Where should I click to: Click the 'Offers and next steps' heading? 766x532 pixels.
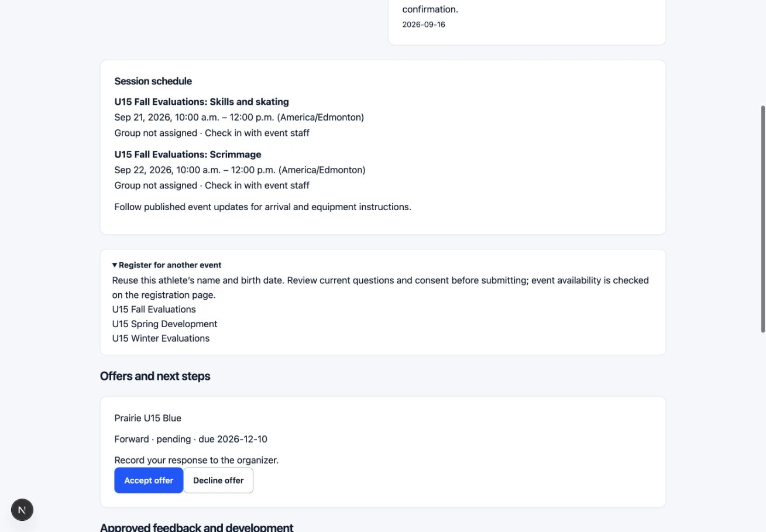click(x=155, y=376)
